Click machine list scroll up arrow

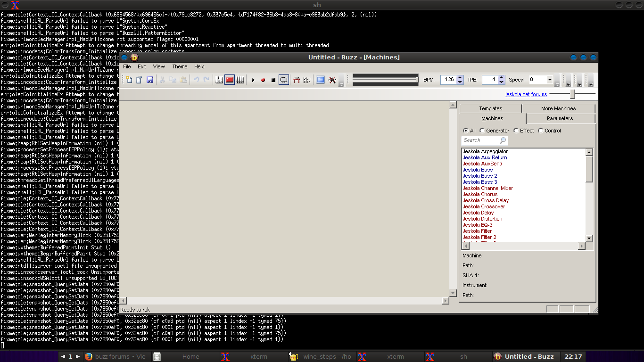point(589,152)
